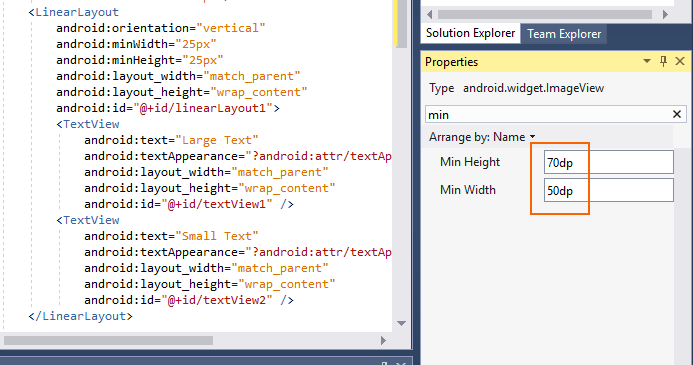Click the android:id="@+id/textView2" line

click(x=189, y=300)
